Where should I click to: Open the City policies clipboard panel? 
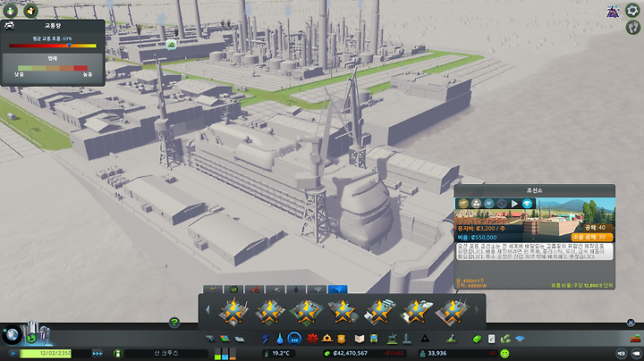(x=491, y=339)
